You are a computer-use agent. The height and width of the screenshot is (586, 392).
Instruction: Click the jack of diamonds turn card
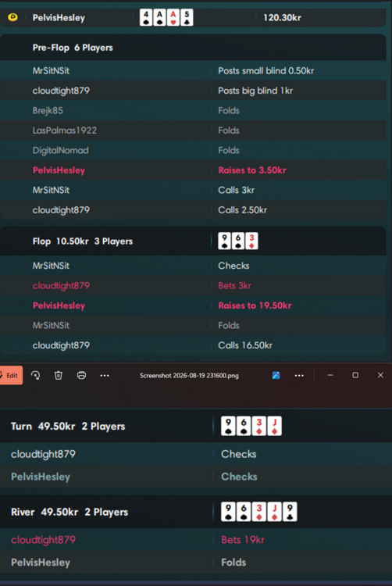[275, 426]
